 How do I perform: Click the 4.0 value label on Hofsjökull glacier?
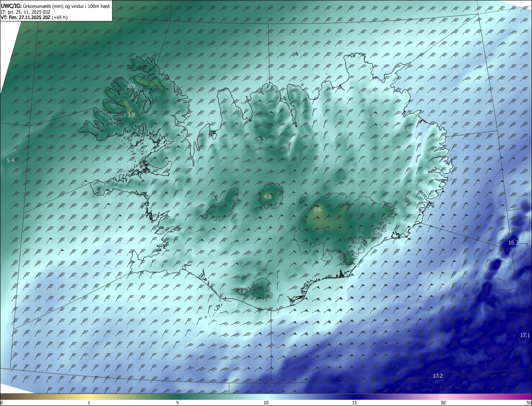coord(267,196)
